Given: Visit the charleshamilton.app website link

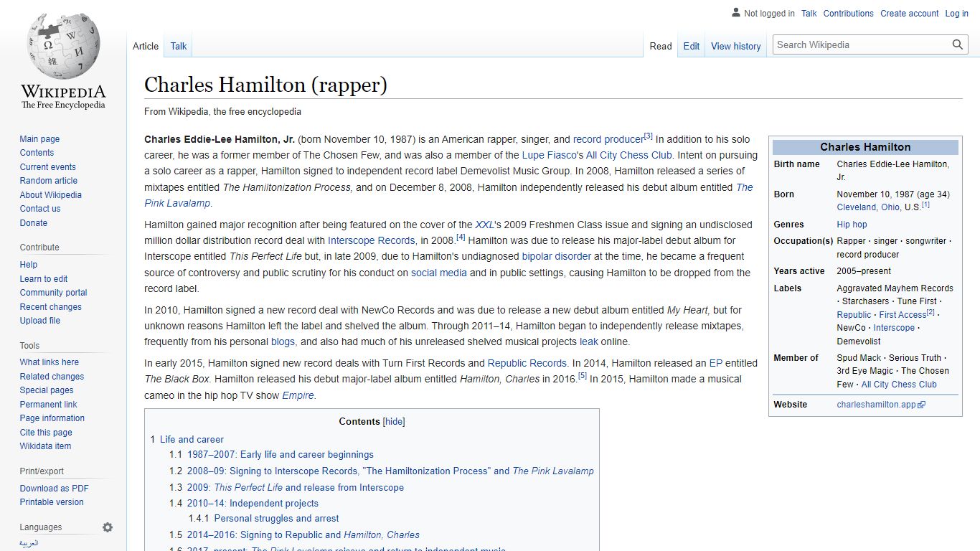Looking at the screenshot, I should tap(876, 405).
